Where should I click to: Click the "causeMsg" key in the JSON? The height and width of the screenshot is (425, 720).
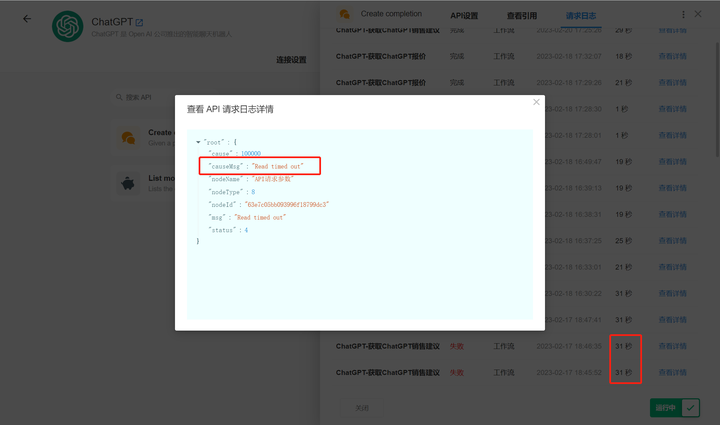pos(225,167)
